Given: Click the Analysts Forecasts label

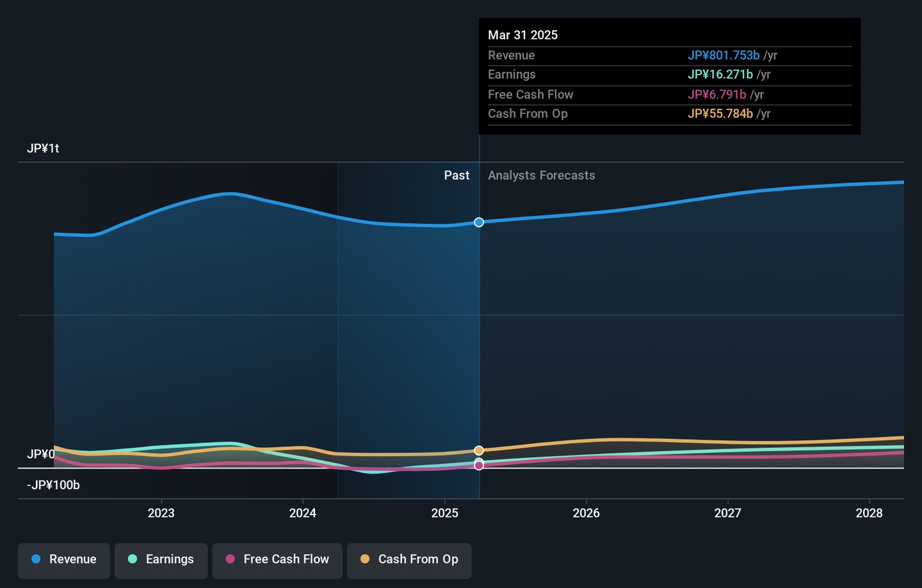Looking at the screenshot, I should [x=541, y=175].
